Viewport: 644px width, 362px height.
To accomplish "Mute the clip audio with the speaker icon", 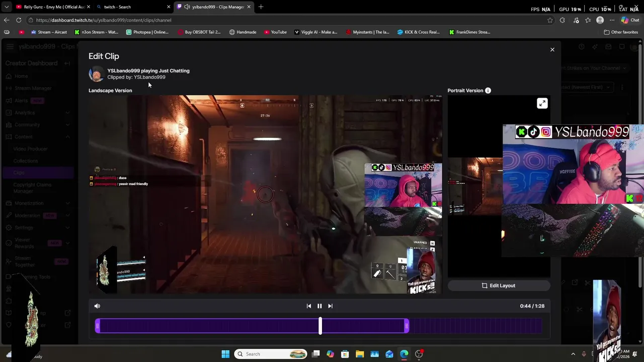I will (x=97, y=306).
